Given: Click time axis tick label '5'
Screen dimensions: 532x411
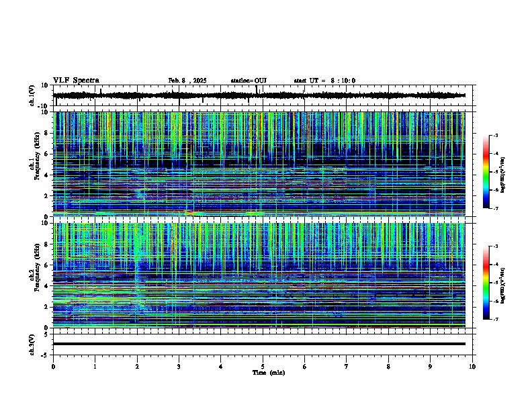Looking at the screenshot, I should pyautogui.click(x=263, y=367).
